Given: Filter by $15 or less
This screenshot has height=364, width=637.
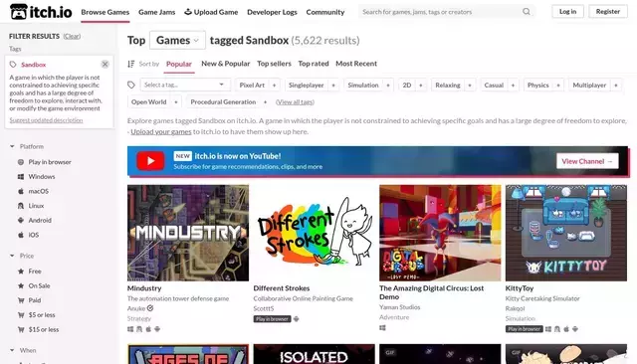Looking at the screenshot, I should [44, 329].
